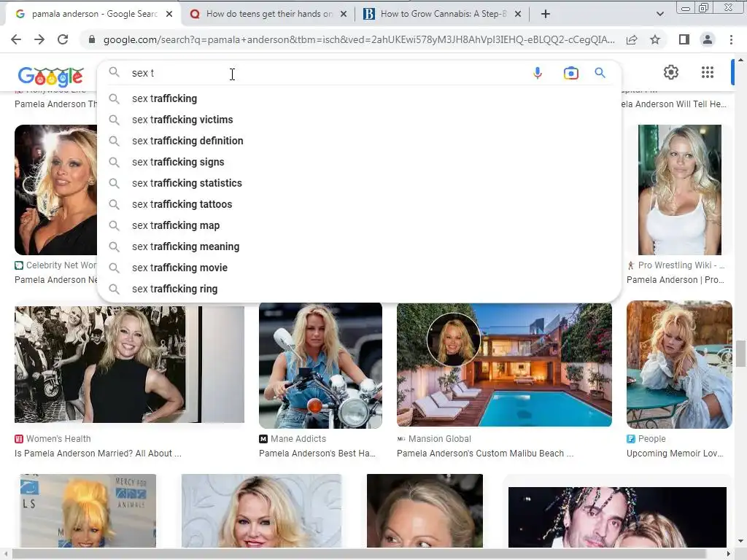
Task: Search by image with the camera icon
Action: pyautogui.click(x=570, y=73)
